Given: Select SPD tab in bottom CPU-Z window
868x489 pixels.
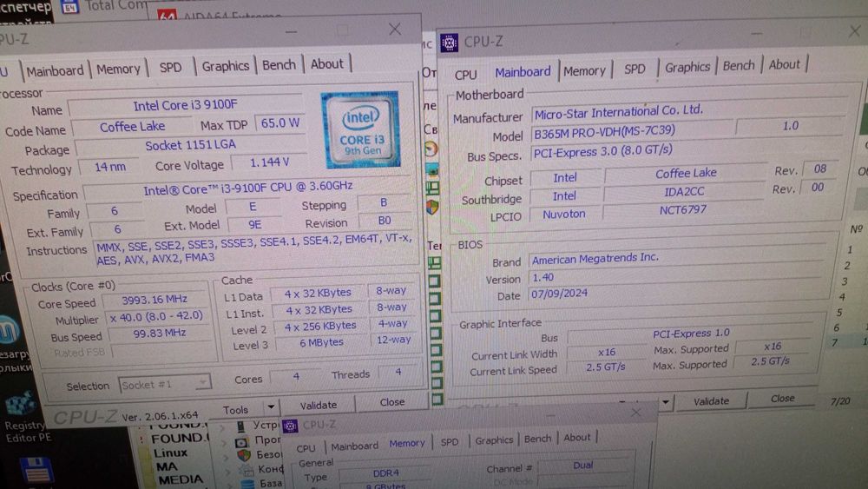Looking at the screenshot, I should point(449,442).
